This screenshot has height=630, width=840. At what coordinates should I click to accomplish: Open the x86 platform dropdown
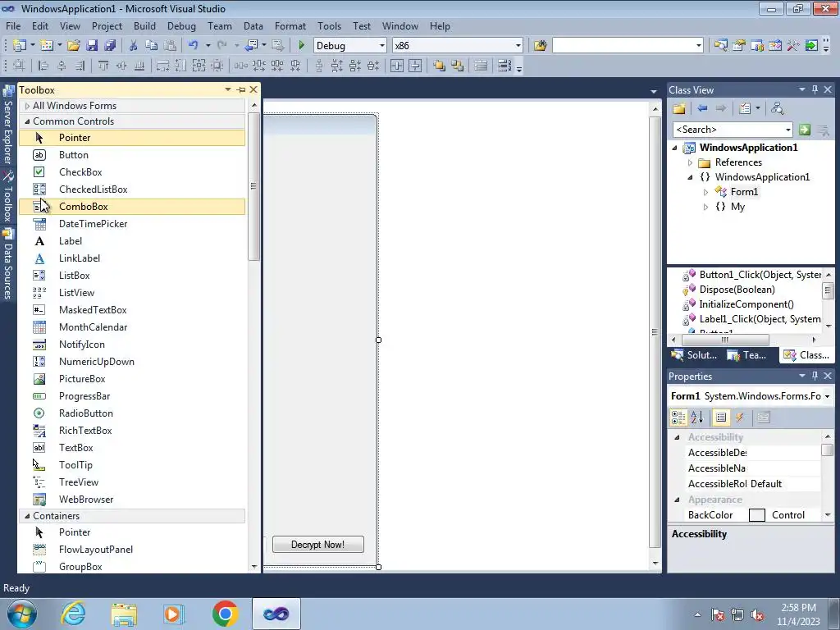(518, 46)
